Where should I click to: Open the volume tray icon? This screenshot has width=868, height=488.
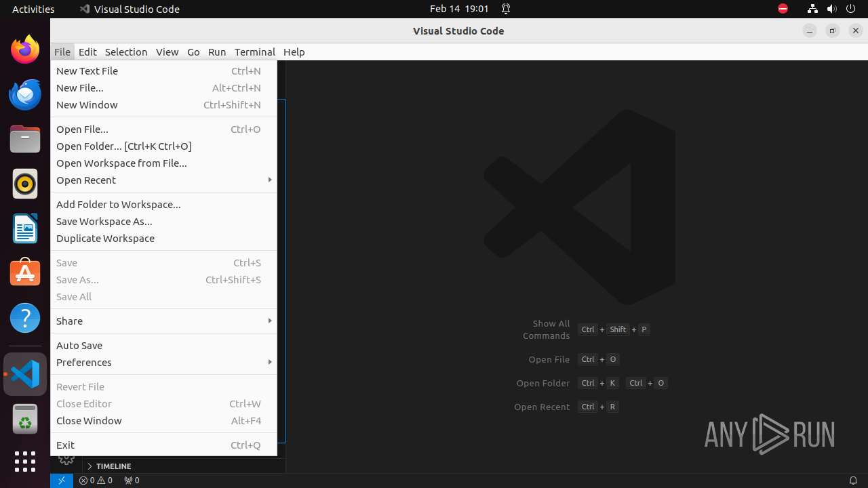click(x=832, y=9)
